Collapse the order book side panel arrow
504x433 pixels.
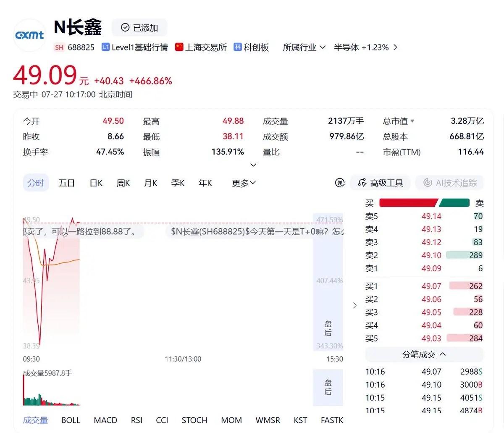coord(355,305)
